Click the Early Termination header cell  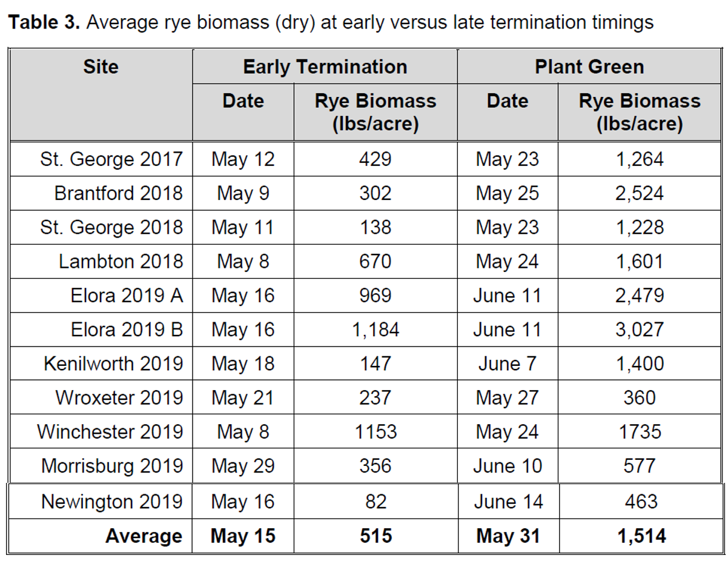coord(325,67)
